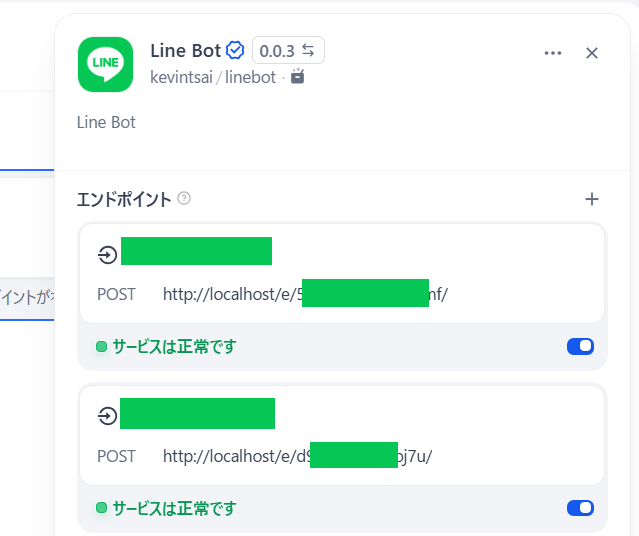Image resolution: width=639 pixels, height=536 pixels.
Task: Select the second endpoint's POST label
Action: point(116,456)
